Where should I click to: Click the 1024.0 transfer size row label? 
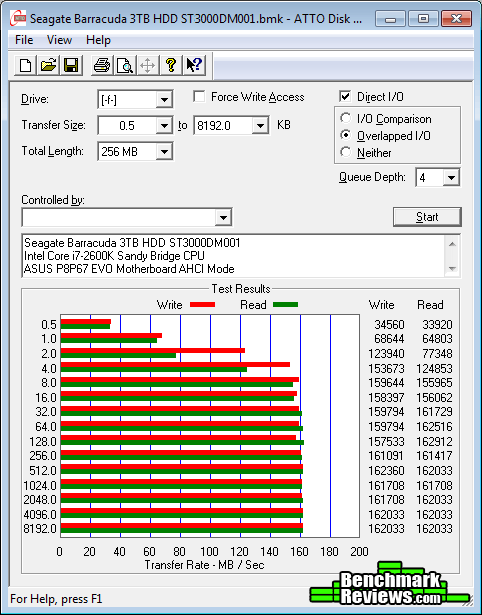click(40, 486)
